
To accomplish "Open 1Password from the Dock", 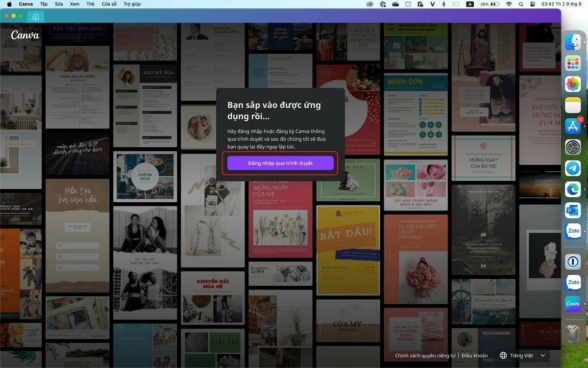I will pos(572,262).
